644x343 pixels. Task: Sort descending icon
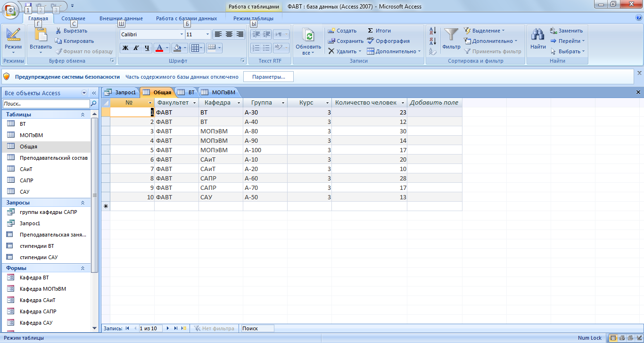(x=433, y=41)
